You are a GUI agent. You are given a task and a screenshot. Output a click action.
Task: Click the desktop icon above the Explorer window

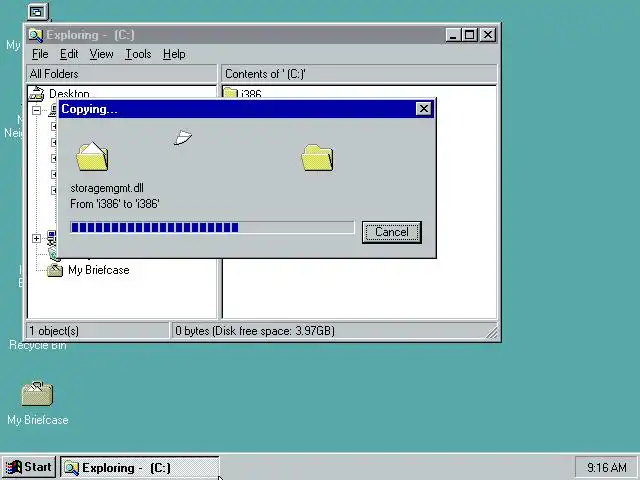click(38, 12)
